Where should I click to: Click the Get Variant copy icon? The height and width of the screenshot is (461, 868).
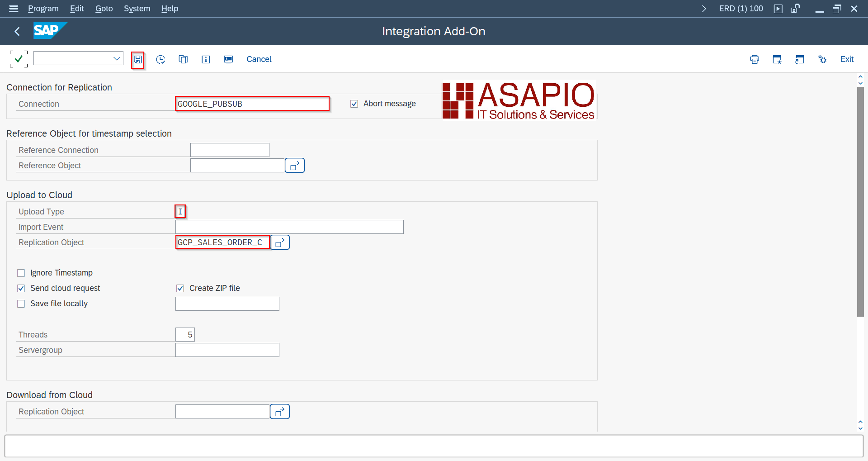tap(183, 59)
